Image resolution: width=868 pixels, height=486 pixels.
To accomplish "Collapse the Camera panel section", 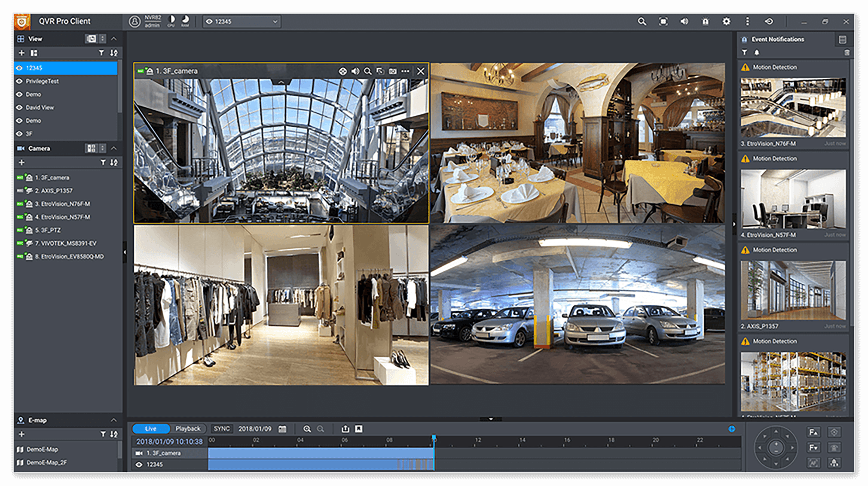I will click(114, 149).
